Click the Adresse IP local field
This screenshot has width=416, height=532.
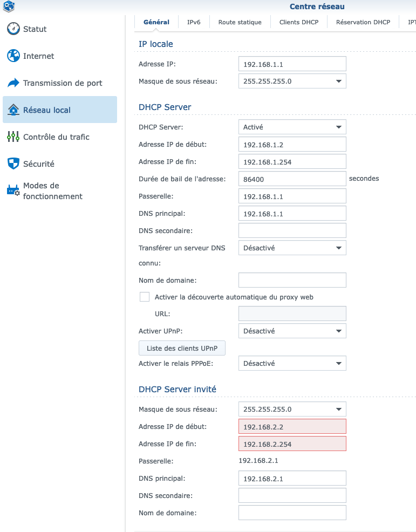[292, 65]
